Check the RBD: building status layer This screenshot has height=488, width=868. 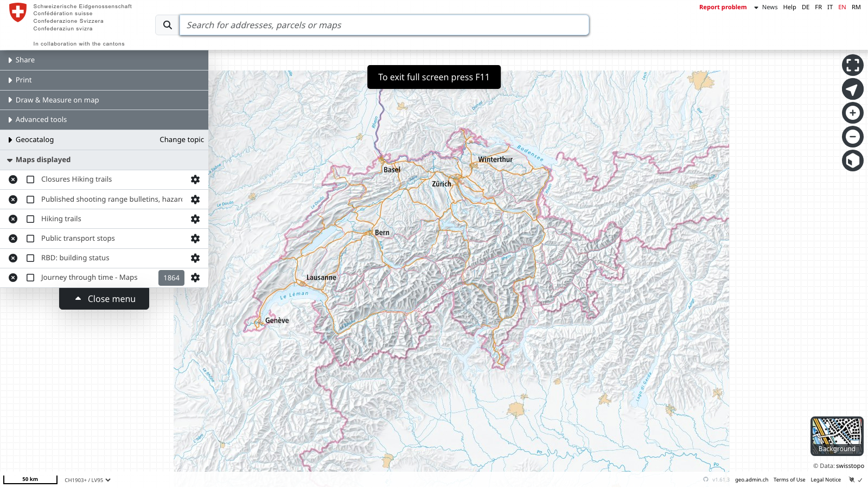30,258
